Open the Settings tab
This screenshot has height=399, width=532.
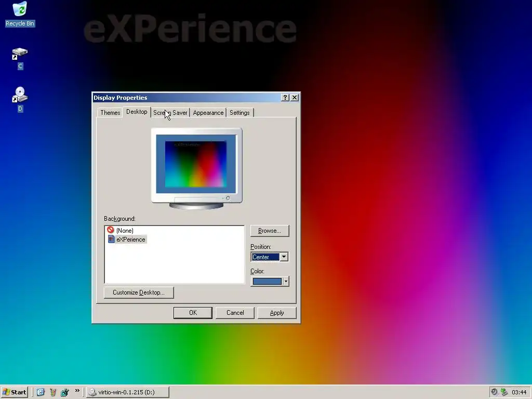click(x=240, y=113)
